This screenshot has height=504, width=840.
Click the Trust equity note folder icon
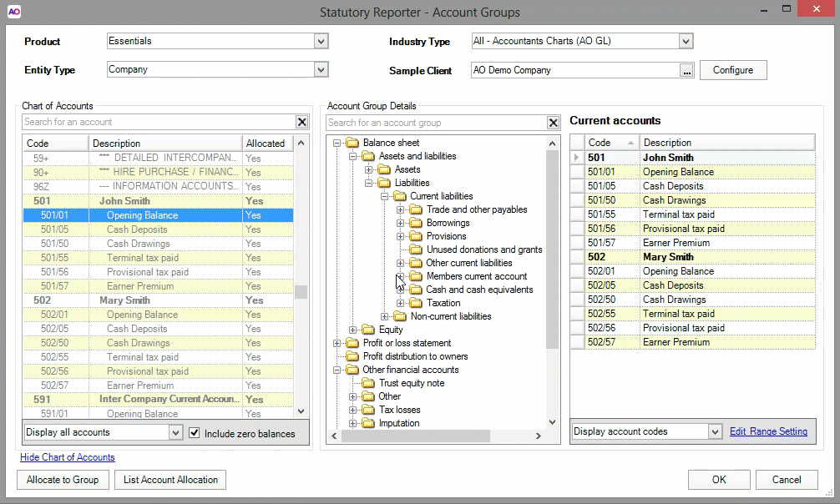[368, 383]
